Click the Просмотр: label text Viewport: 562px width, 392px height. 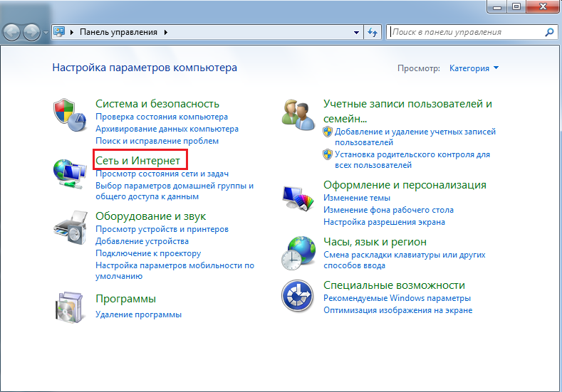tap(419, 68)
